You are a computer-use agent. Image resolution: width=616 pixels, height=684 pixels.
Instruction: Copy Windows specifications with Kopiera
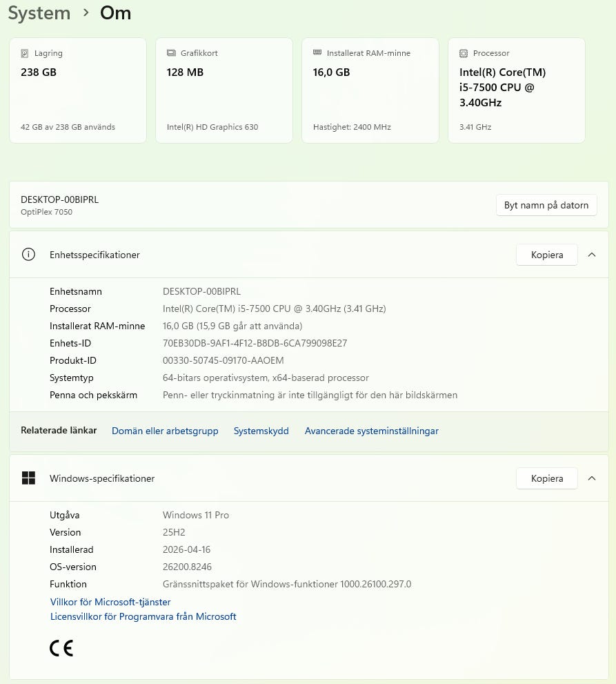546,478
